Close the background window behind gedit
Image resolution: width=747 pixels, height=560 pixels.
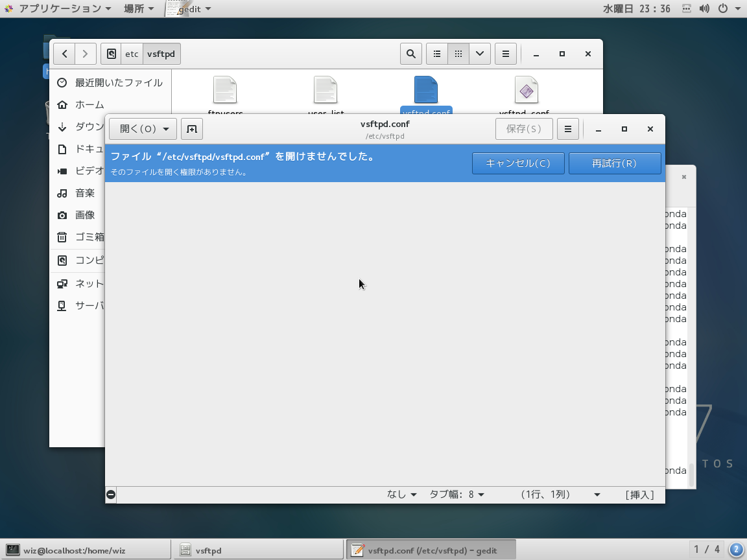coord(684,177)
